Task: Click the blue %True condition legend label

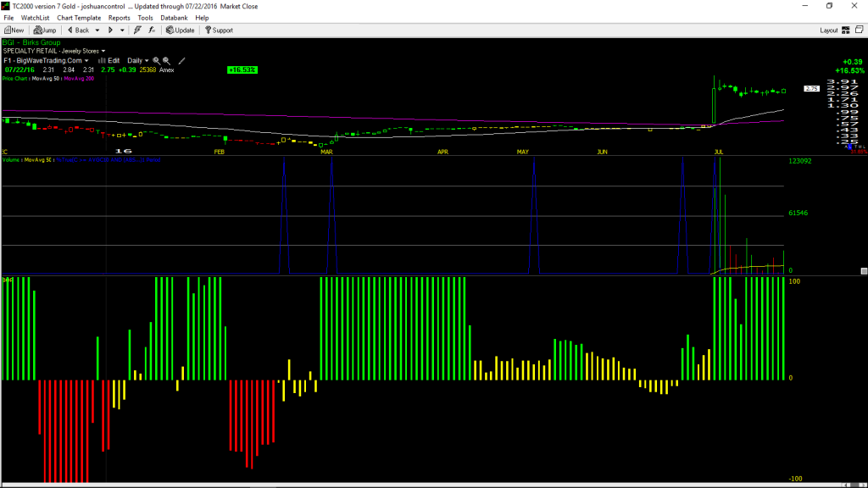Action: click(x=108, y=160)
